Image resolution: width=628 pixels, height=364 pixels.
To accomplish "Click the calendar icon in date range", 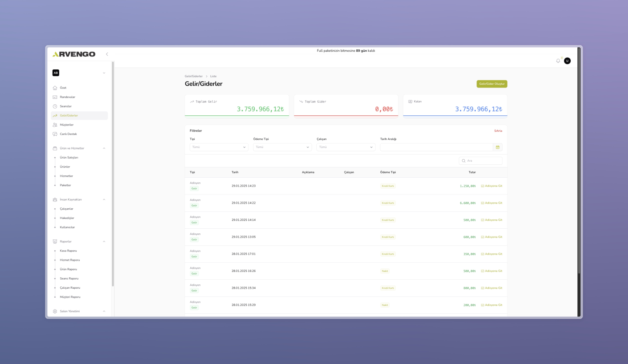I will (497, 147).
